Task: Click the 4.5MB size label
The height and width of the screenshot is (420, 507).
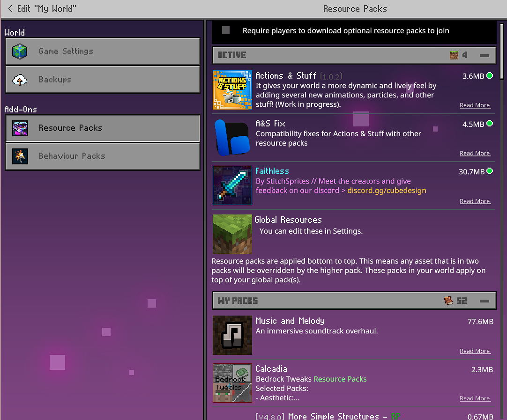Action: point(473,124)
